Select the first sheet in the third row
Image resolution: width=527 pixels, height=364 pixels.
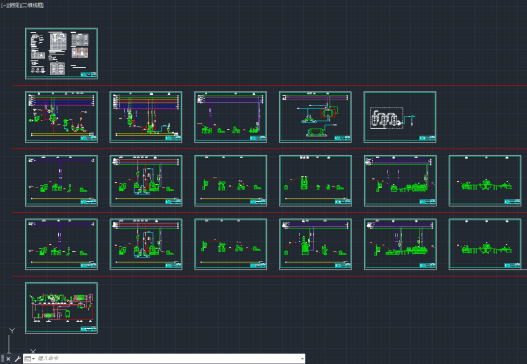pyautogui.click(x=62, y=181)
